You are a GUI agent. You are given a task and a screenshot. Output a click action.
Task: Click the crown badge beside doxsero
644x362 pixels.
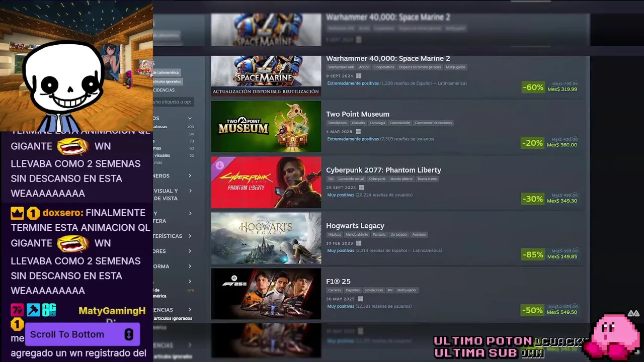pos(18,213)
